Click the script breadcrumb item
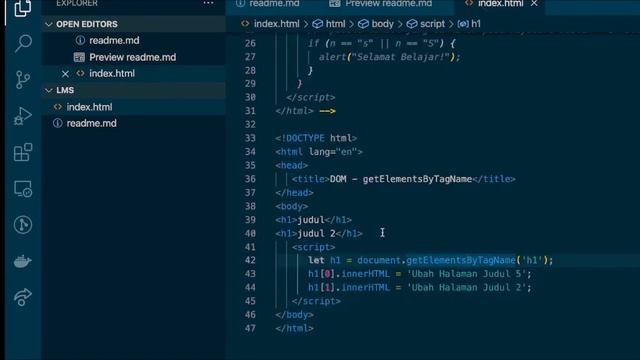The width and height of the screenshot is (640, 360). coord(432,24)
